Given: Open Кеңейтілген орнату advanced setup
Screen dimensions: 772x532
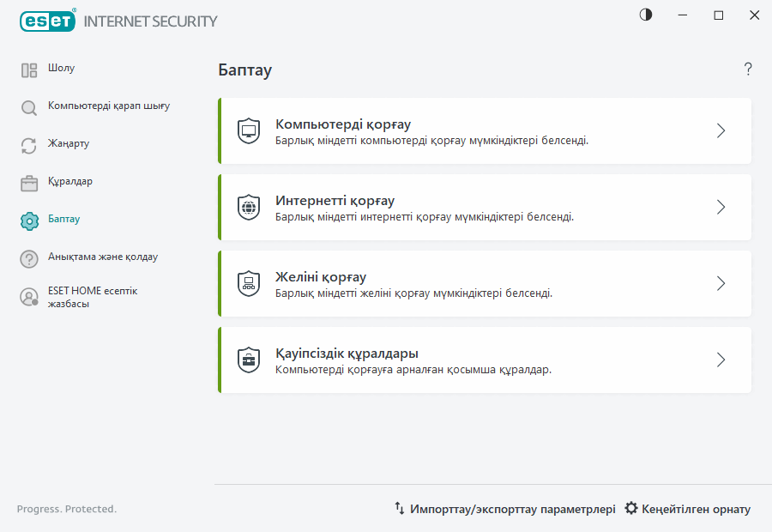Looking at the screenshot, I should [x=691, y=508].
